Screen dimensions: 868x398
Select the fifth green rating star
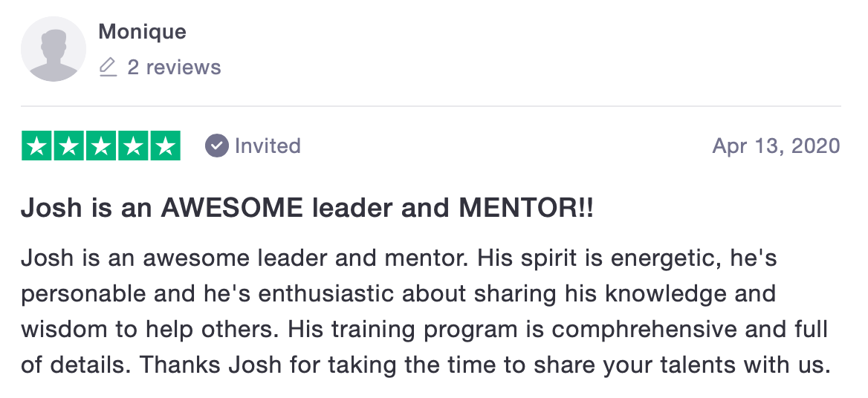point(165,146)
